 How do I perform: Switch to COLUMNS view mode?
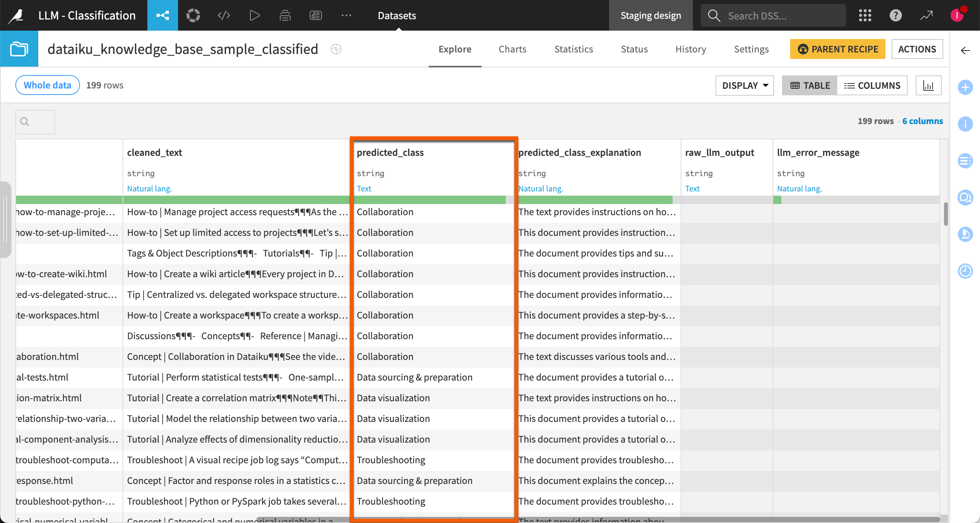pyautogui.click(x=873, y=85)
